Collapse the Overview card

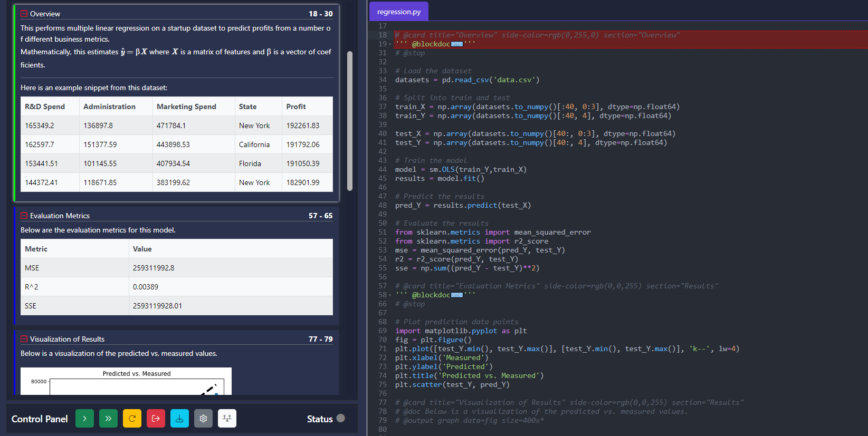(x=24, y=14)
